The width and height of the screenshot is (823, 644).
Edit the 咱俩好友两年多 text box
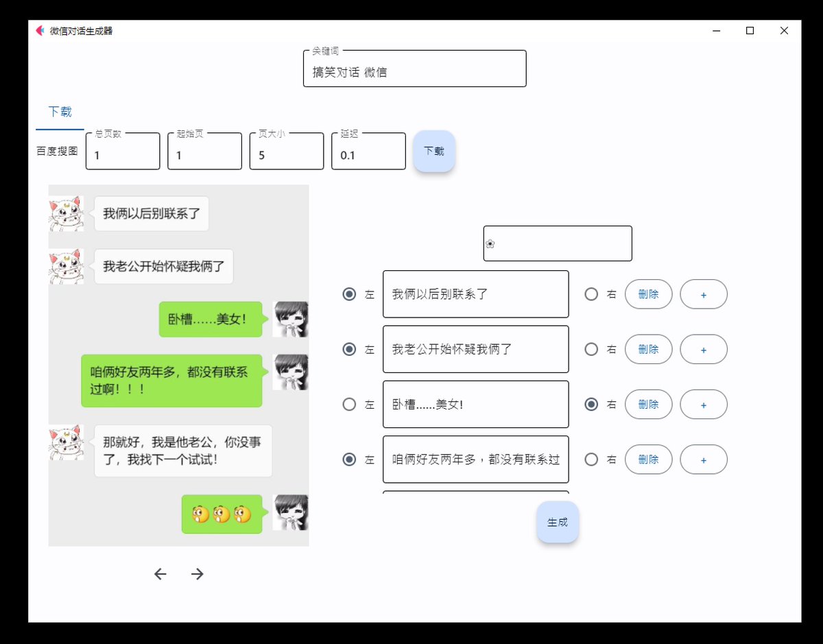[476, 460]
